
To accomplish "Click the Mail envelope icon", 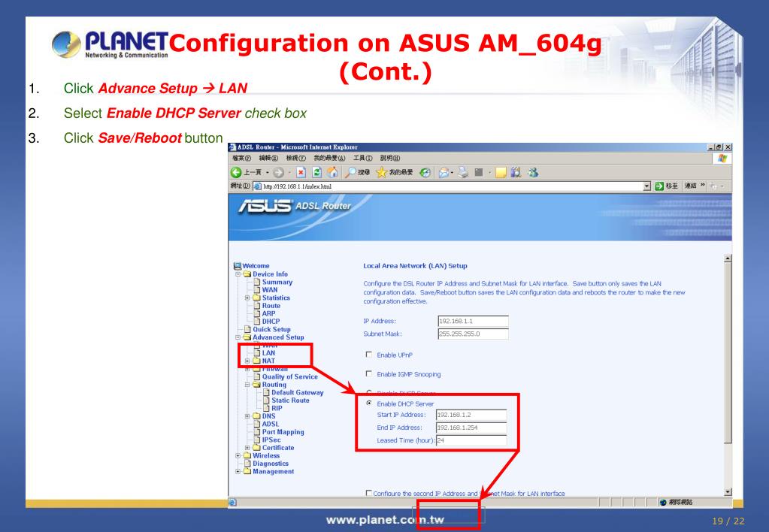I will pyautogui.click(x=444, y=172).
